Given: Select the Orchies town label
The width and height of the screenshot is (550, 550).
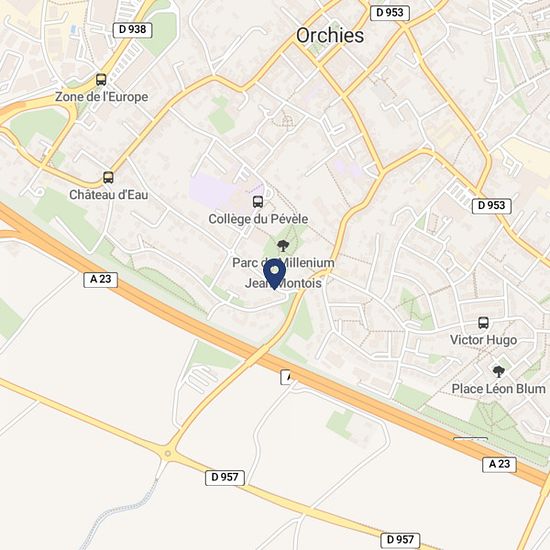Looking at the screenshot, I should click(330, 35).
